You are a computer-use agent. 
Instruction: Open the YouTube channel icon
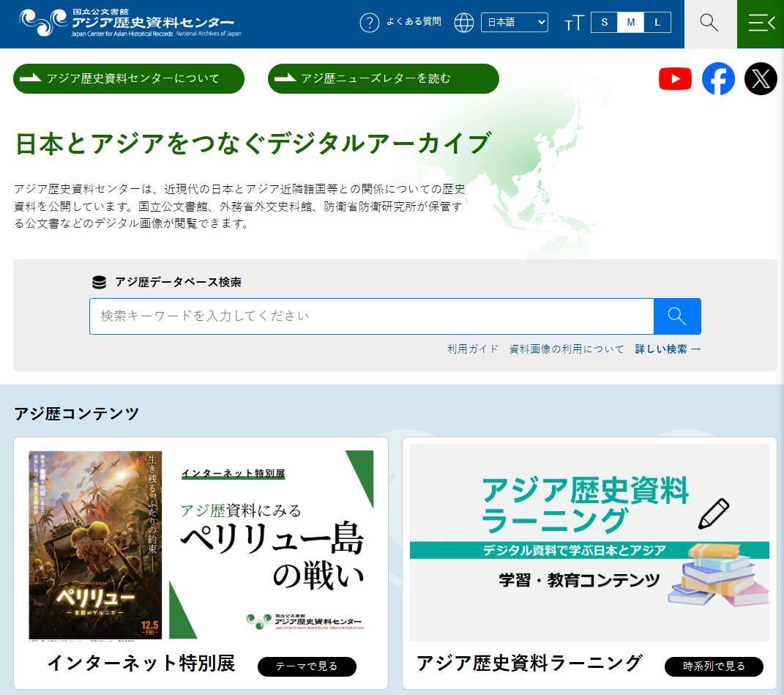[675, 79]
